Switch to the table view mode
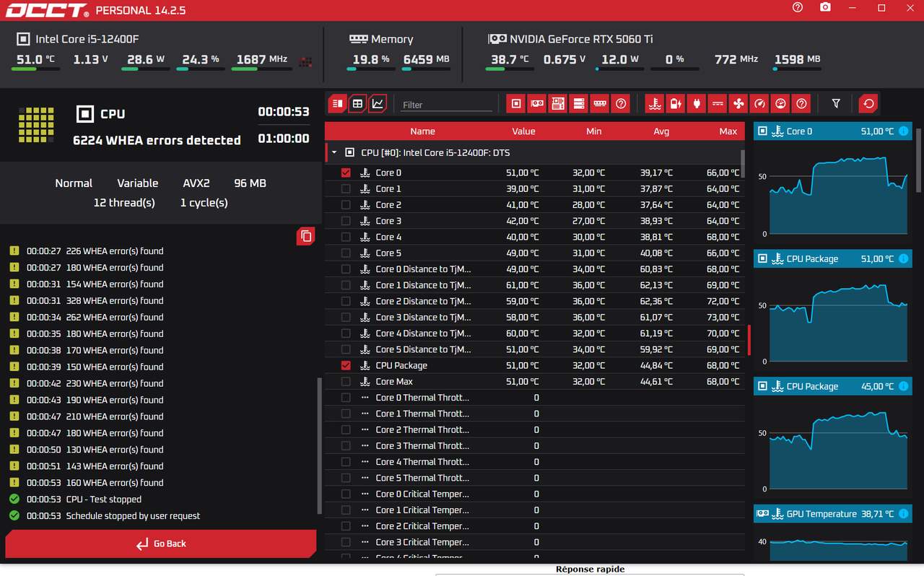The height and width of the screenshot is (576, 924). [x=357, y=104]
